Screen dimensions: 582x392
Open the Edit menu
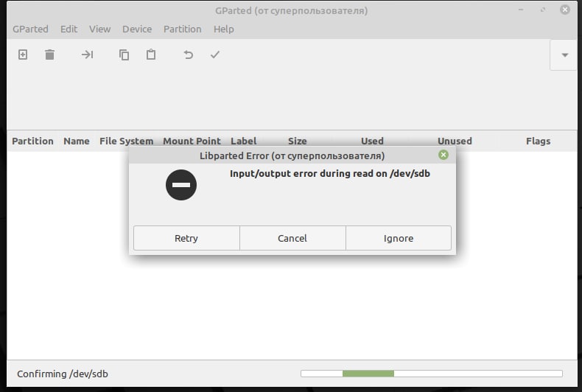point(69,29)
